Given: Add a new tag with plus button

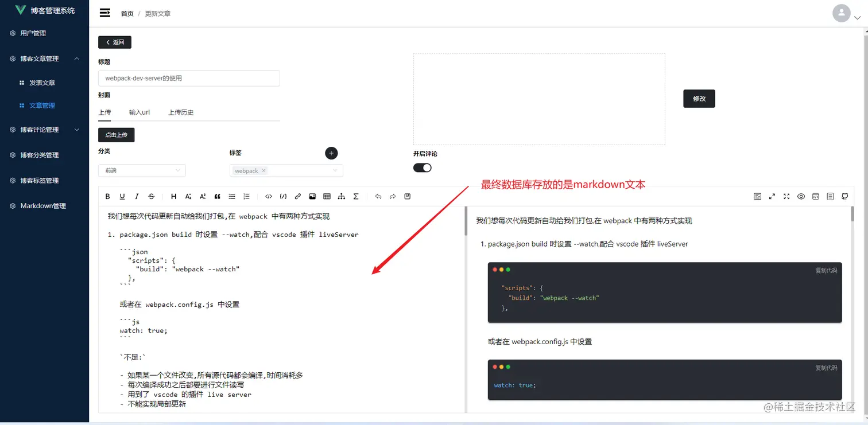Looking at the screenshot, I should 331,153.
